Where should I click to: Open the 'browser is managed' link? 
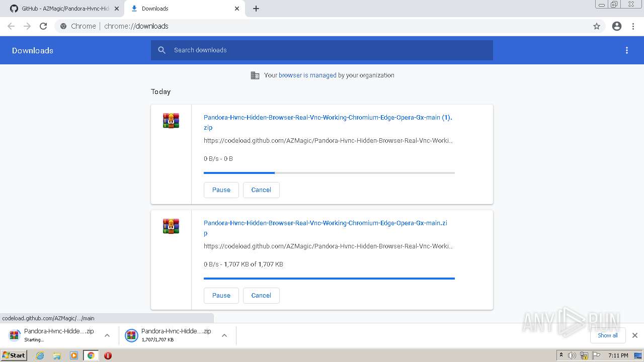pyautogui.click(x=307, y=75)
